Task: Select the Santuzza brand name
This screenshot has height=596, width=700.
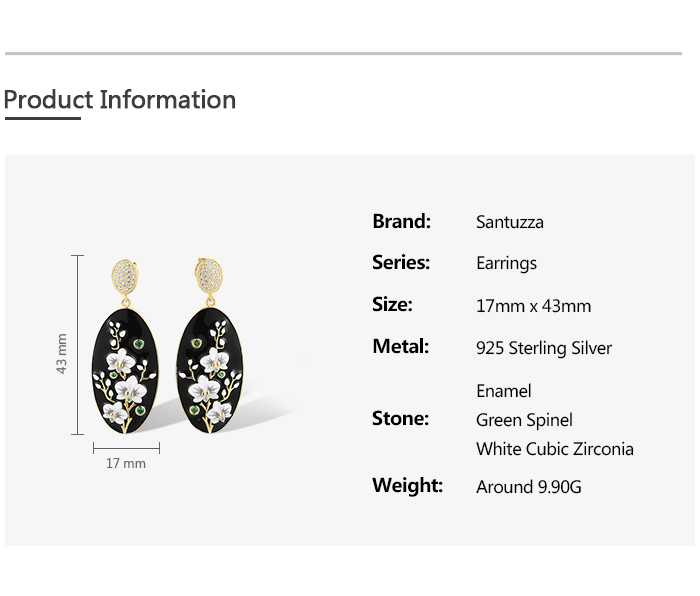Action: point(510,222)
